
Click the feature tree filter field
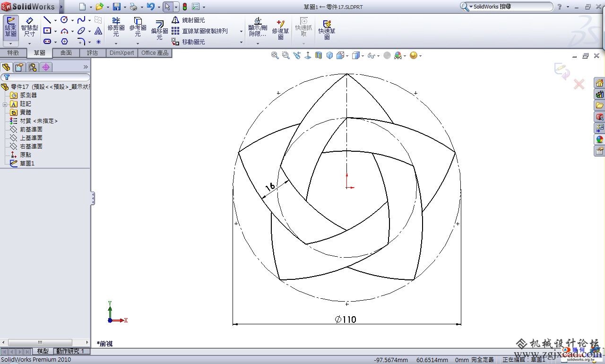coord(45,77)
